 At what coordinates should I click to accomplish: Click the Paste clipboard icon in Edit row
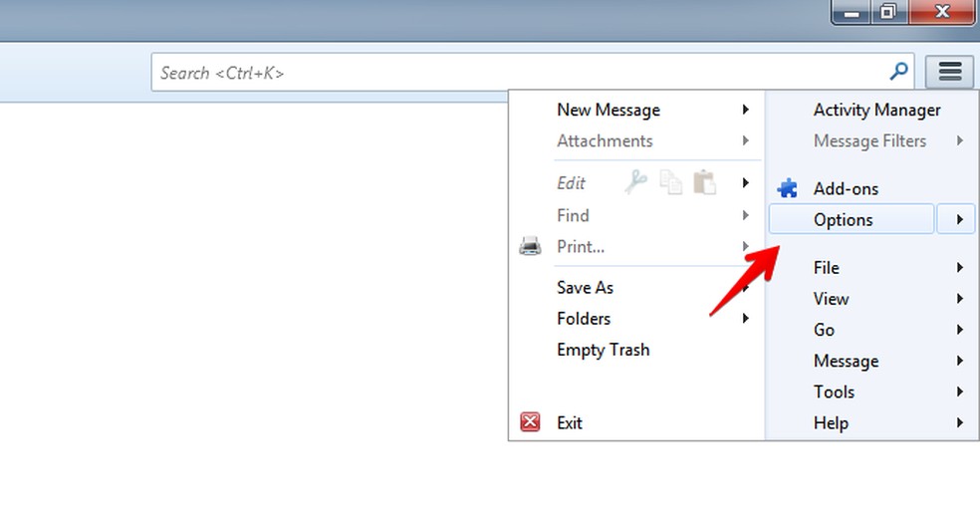(704, 182)
